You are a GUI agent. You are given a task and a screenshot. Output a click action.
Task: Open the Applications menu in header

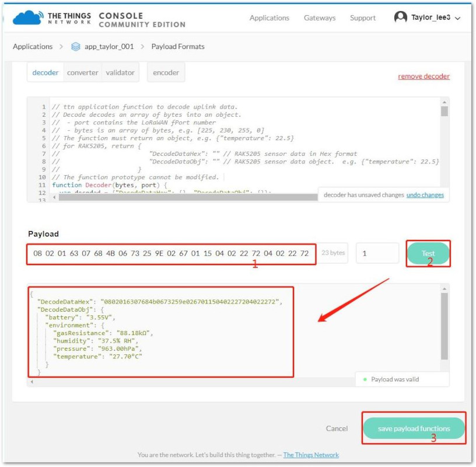click(x=269, y=18)
